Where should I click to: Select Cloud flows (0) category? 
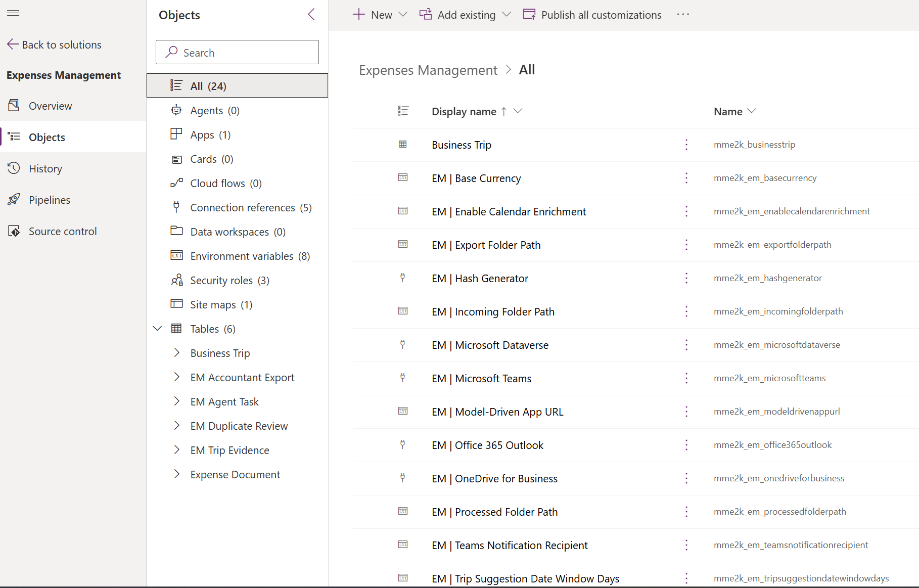pos(237,183)
